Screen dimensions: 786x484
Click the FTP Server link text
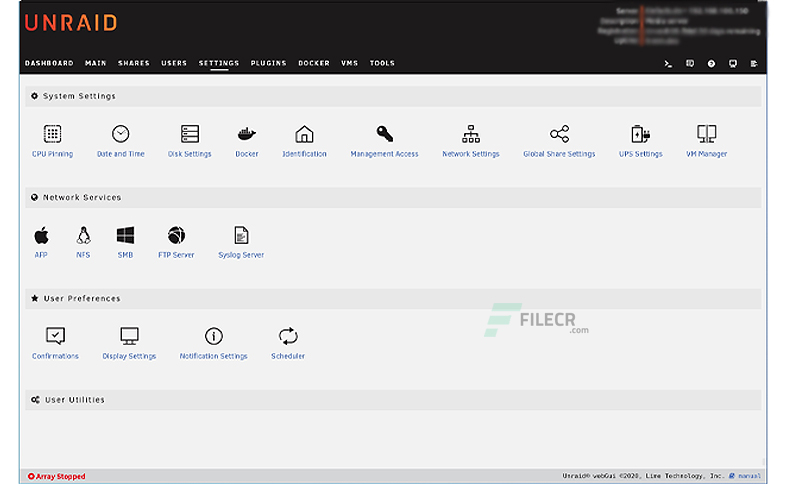(176, 255)
